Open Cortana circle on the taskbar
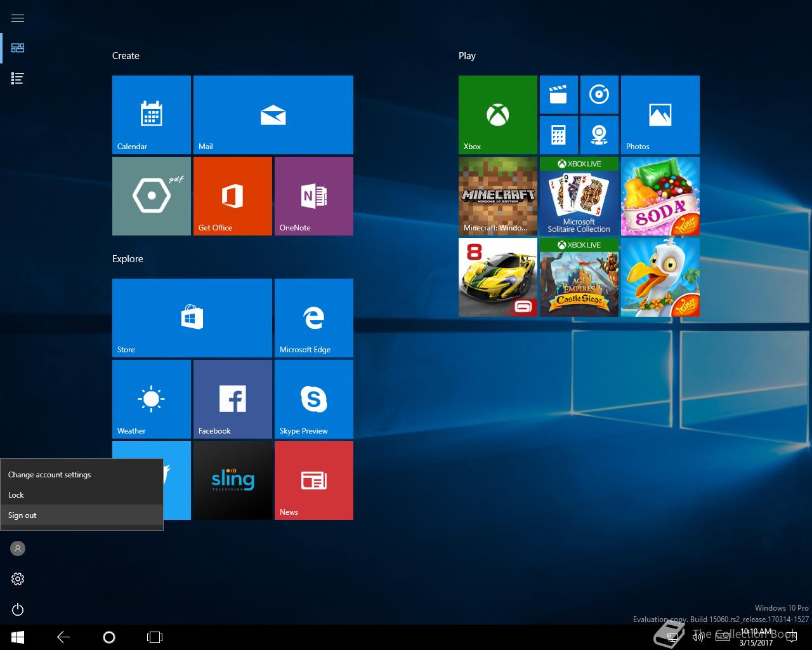Screen dimensions: 812x650 (109, 637)
